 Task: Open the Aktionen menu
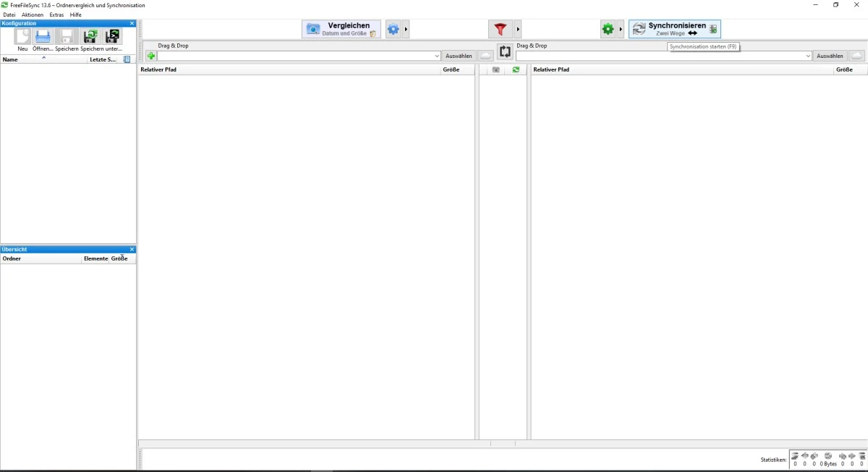click(x=33, y=14)
